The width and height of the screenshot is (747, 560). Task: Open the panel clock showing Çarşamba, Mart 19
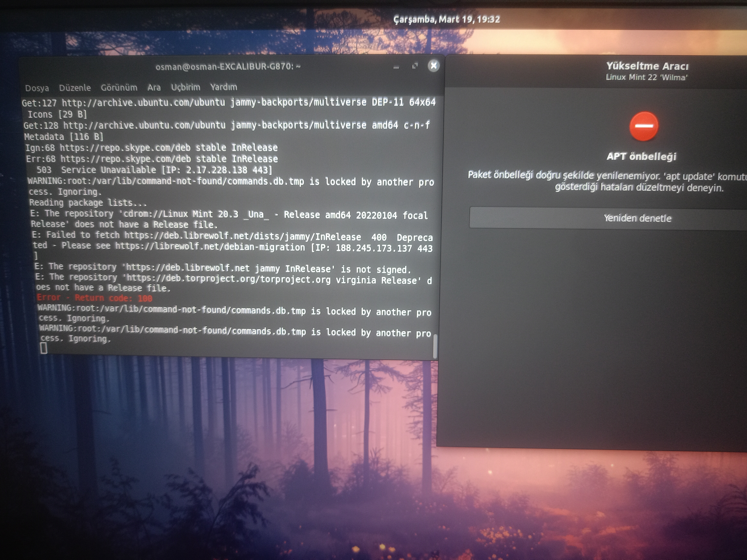446,19
